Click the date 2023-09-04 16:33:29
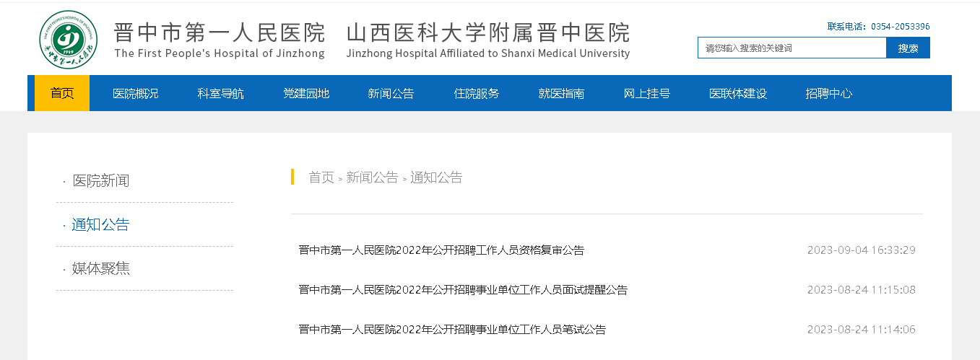This screenshot has width=980, height=360. 862,250
